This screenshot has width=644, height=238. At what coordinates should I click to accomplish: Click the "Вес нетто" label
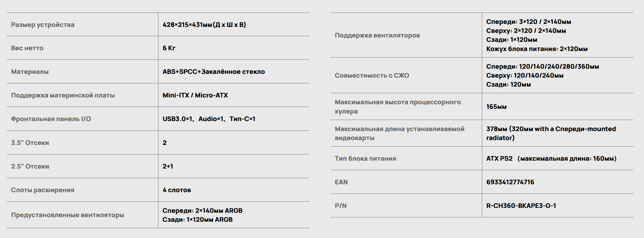[x=27, y=48]
